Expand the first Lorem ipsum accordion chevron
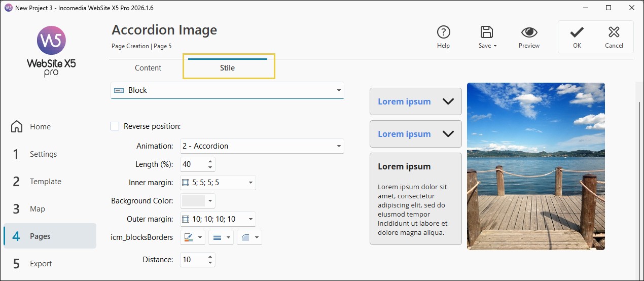 (x=448, y=101)
